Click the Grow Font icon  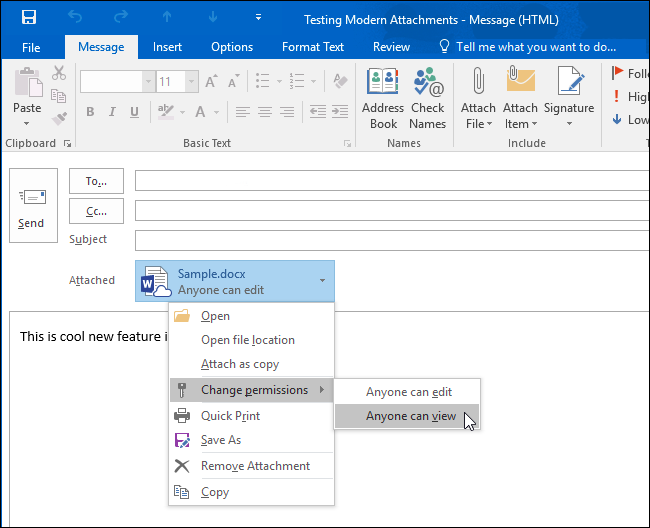[x=211, y=81]
